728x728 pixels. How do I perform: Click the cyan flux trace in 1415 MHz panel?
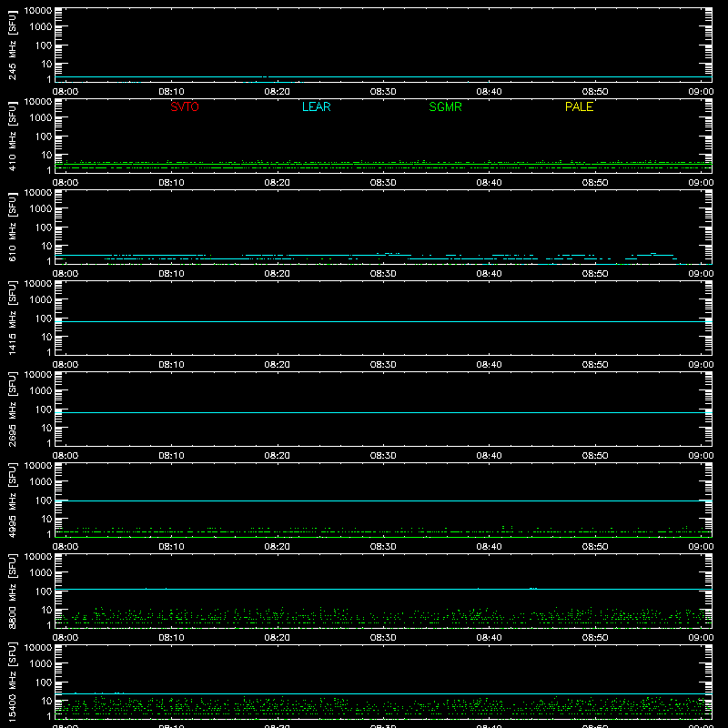click(383, 321)
